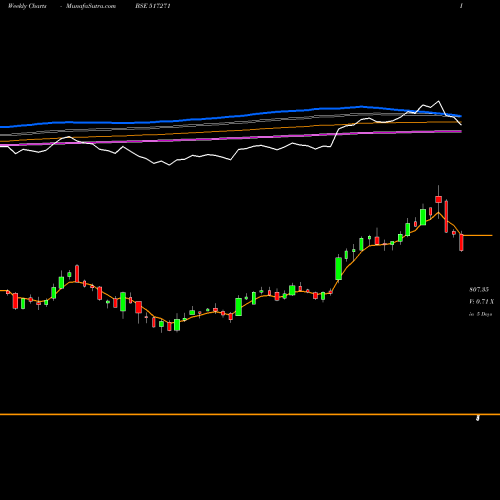
Task: Click the "807.35" price value
Action: [x=479, y=290]
